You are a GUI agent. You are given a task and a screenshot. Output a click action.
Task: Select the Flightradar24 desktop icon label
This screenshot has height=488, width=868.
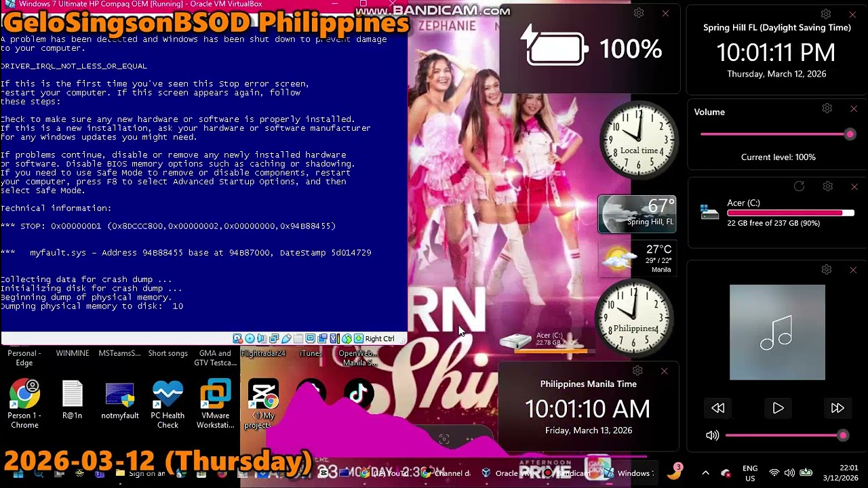pos(263,353)
